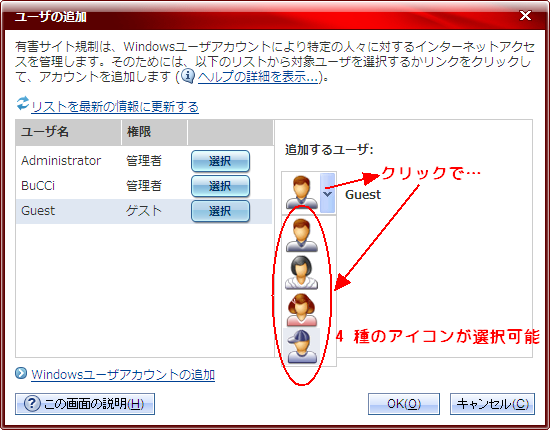This screenshot has height=430, width=550.
Task: Select the brown-haired man avatar in dropdown list
Action: pos(302,235)
